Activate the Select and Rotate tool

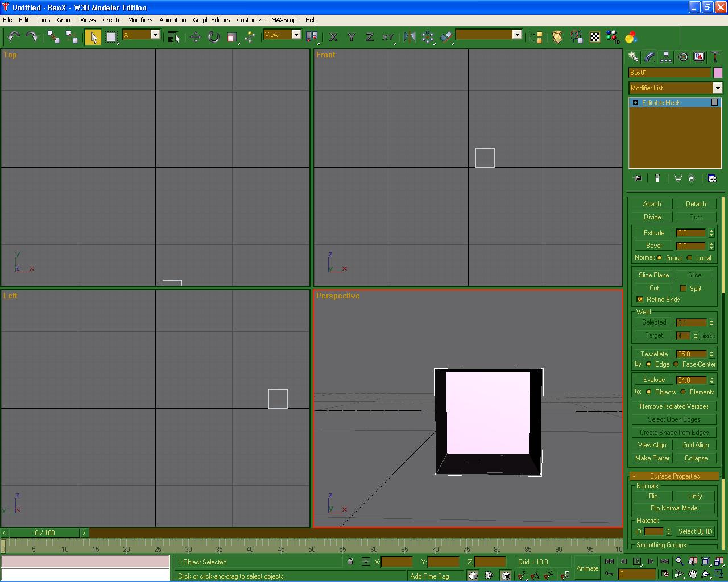click(x=213, y=37)
